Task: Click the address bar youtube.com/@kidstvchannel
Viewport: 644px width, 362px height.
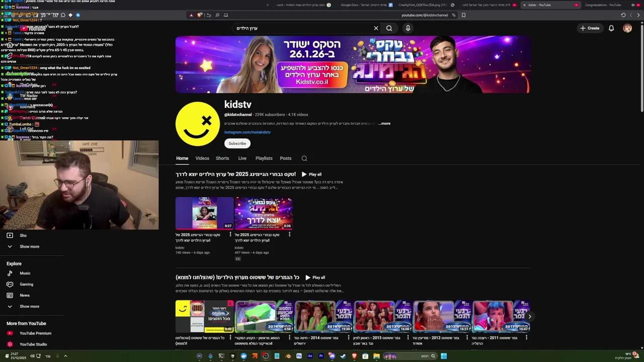Action: click(425, 15)
